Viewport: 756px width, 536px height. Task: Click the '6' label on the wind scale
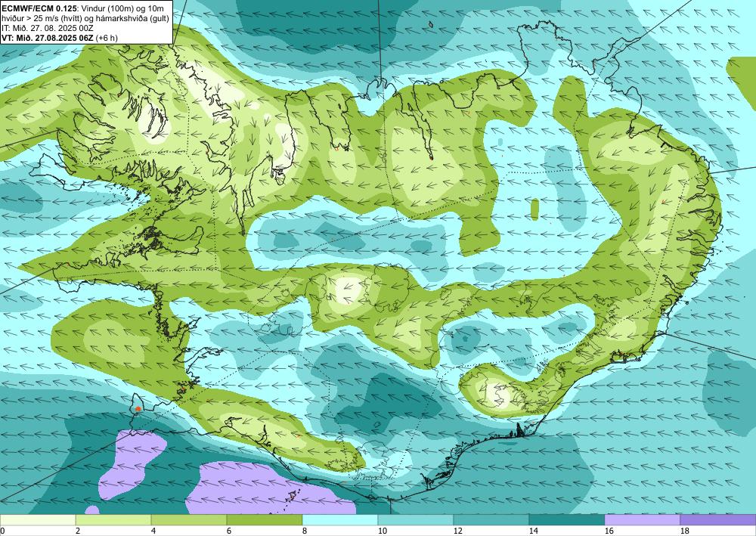point(229,531)
